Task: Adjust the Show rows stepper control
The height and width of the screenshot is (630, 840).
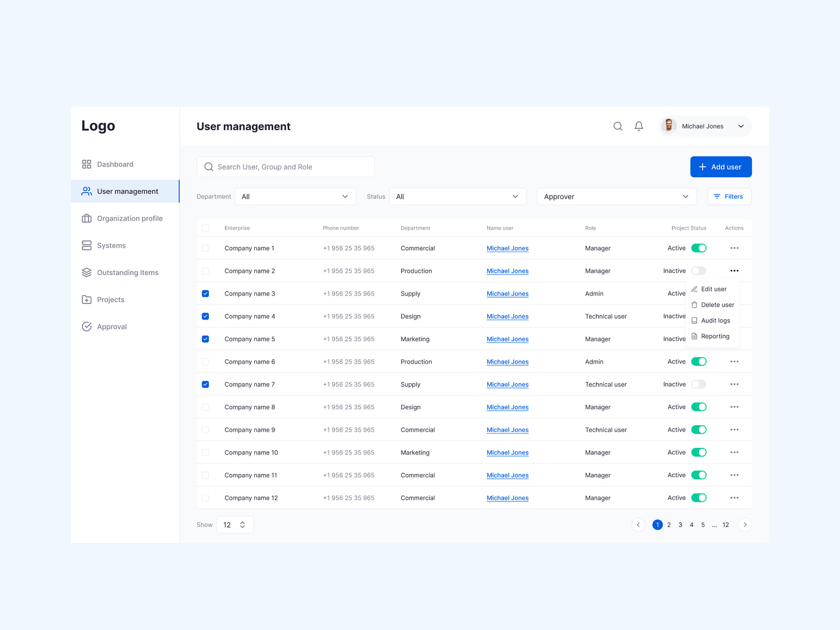Action: 242,524
